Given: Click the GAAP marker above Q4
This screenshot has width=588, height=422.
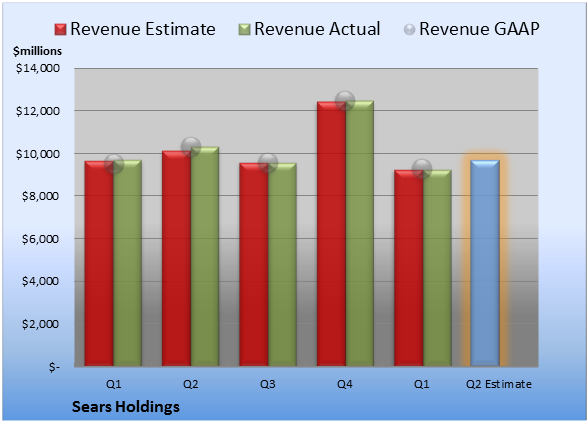Looking at the screenshot, I should (x=345, y=101).
